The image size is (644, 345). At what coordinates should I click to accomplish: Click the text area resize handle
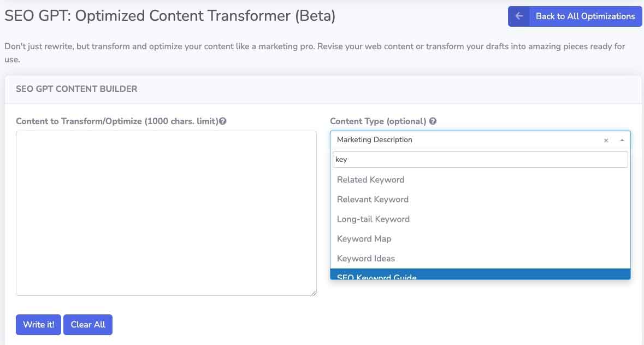314,293
